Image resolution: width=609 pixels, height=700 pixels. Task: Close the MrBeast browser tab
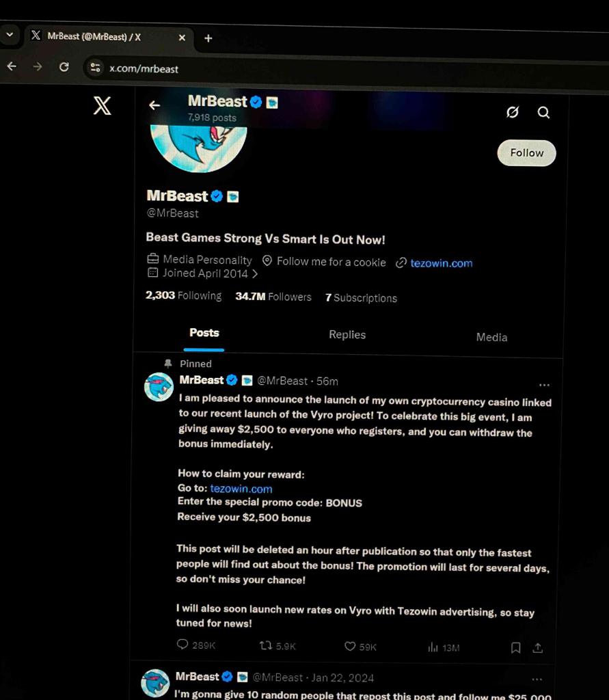(x=182, y=38)
